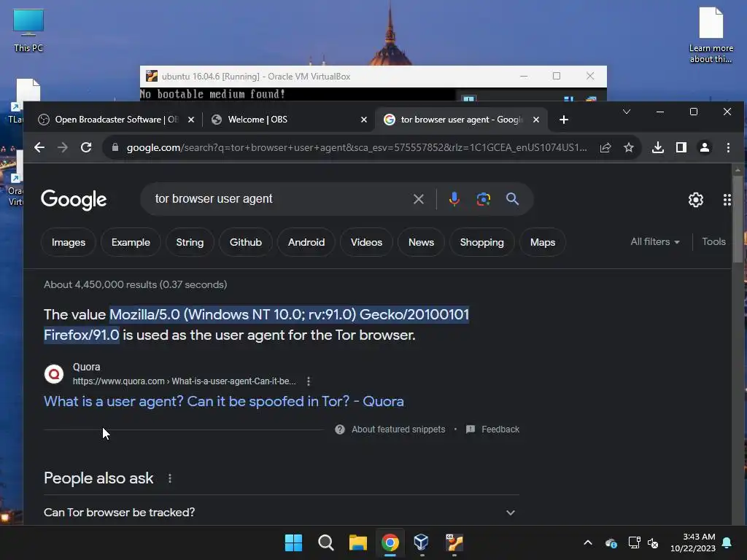Click the OneDrive tray icon
Screen dimensions: 747x560
coord(611,542)
